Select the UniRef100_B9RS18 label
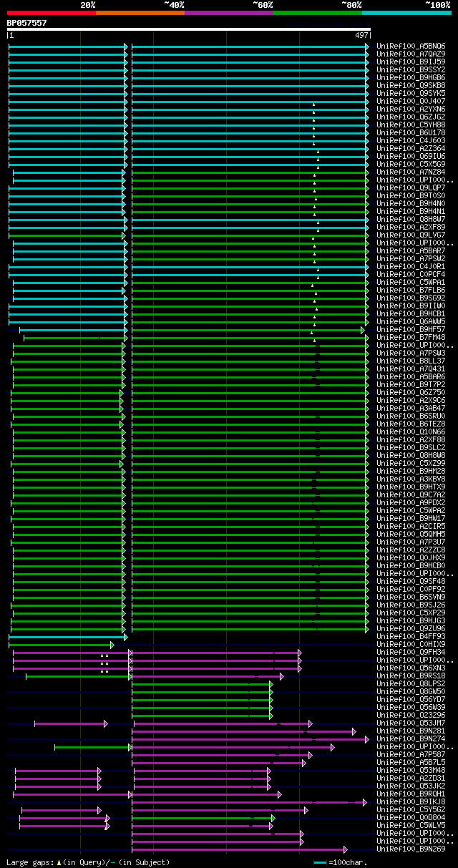Screen dimensions: 458x868 point(411,676)
